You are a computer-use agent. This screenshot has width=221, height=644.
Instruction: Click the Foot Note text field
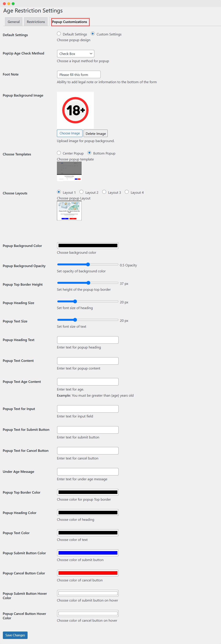(79, 74)
